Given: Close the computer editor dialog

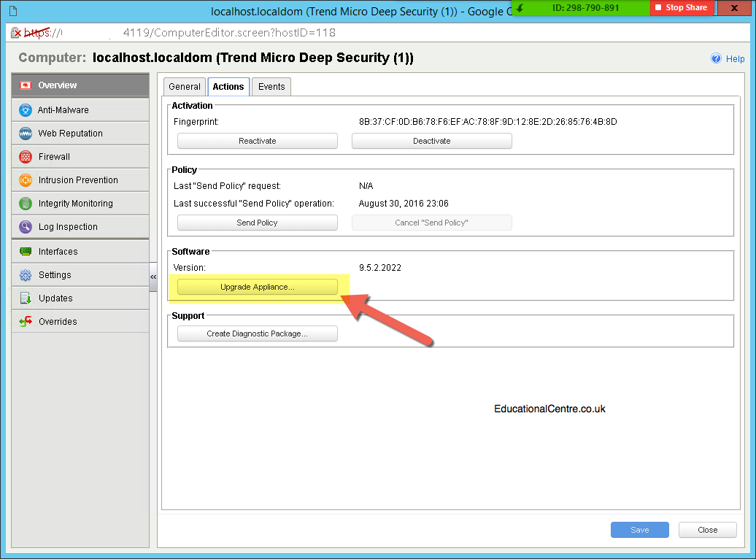Looking at the screenshot, I should tap(707, 530).
